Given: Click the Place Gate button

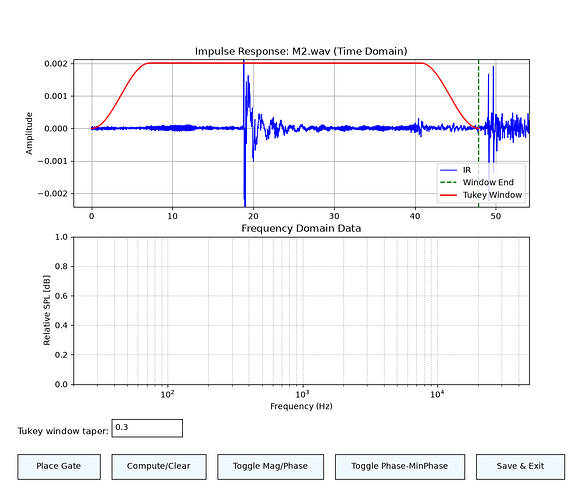Looking at the screenshot, I should (59, 466).
